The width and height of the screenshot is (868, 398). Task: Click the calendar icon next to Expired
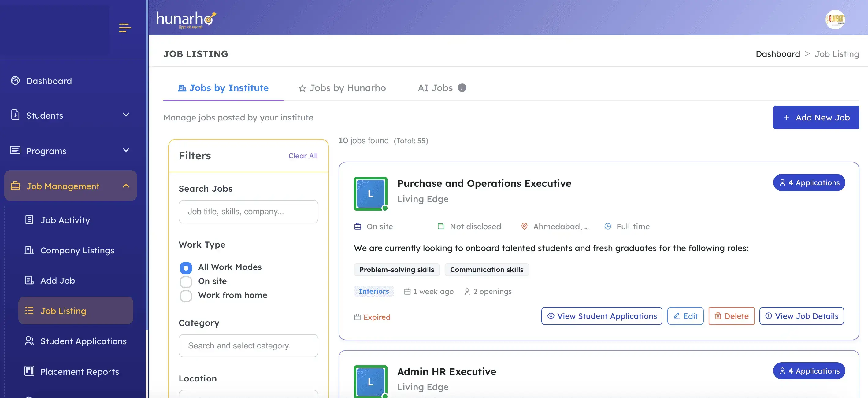pos(358,317)
